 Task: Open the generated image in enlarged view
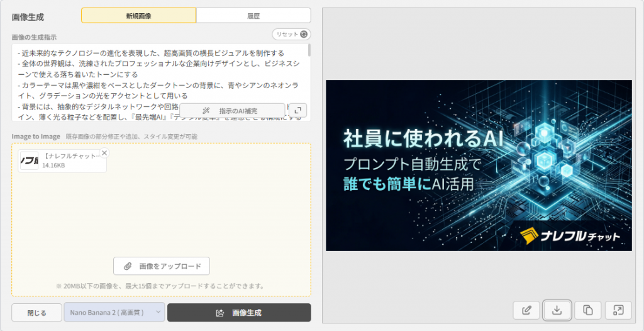click(x=618, y=310)
